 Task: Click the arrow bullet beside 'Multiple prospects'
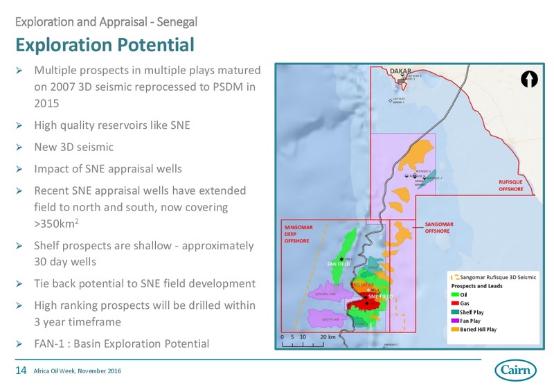[x=19, y=71]
